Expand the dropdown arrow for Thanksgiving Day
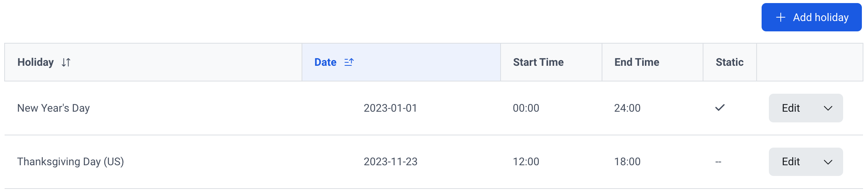The image size is (868, 192). pos(828,162)
